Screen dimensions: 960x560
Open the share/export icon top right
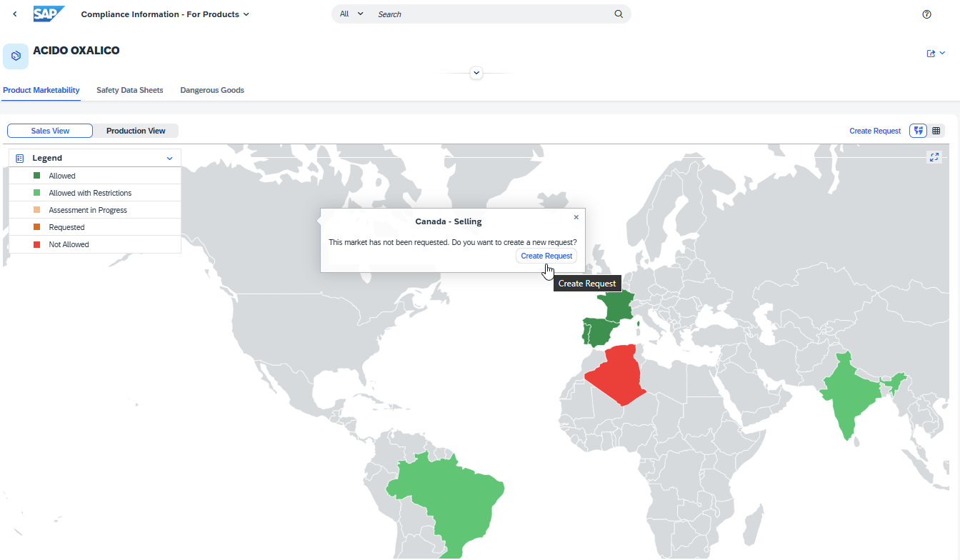tap(932, 53)
